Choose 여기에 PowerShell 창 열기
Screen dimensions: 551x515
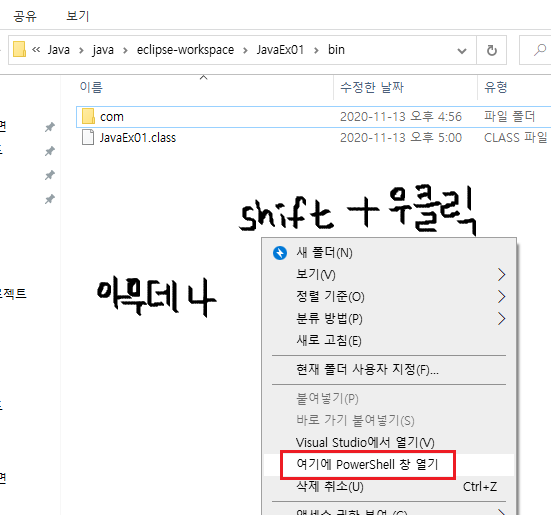tap(389, 464)
